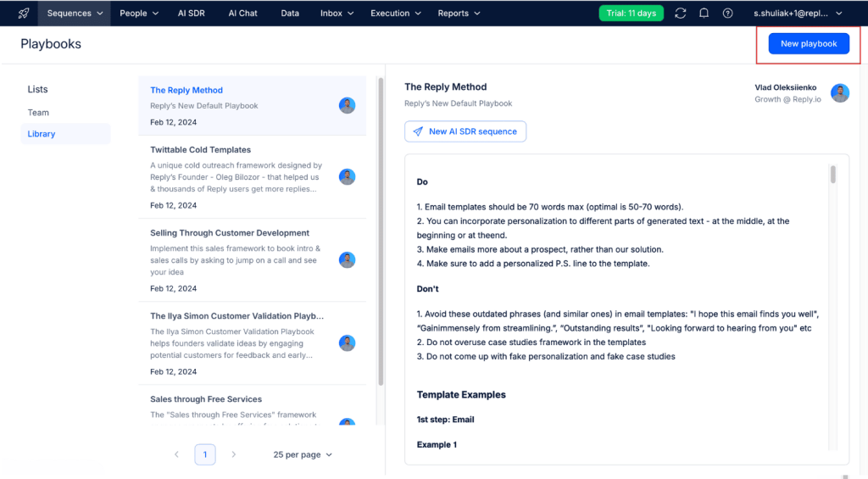Select Team in the Lists sidebar
Screen dimensions: 868x479
coord(38,113)
